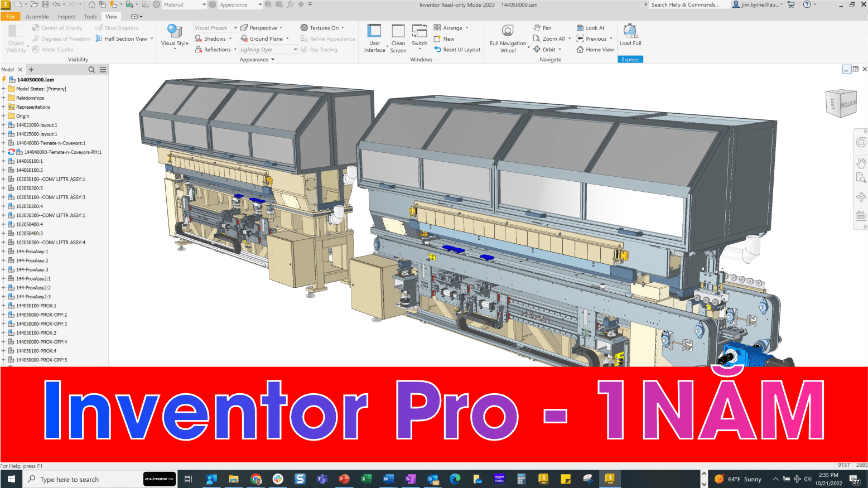
Task: Open the User Interface options
Action: coord(374,38)
